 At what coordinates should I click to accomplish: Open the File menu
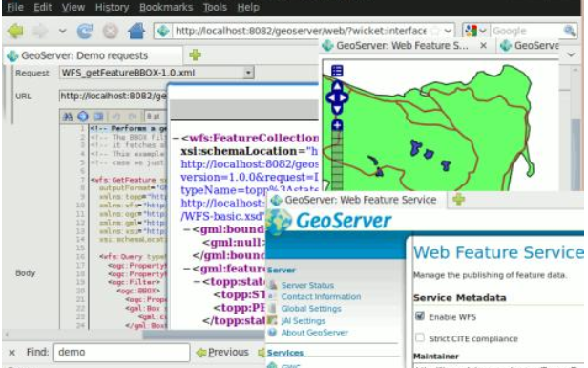[x=15, y=7]
